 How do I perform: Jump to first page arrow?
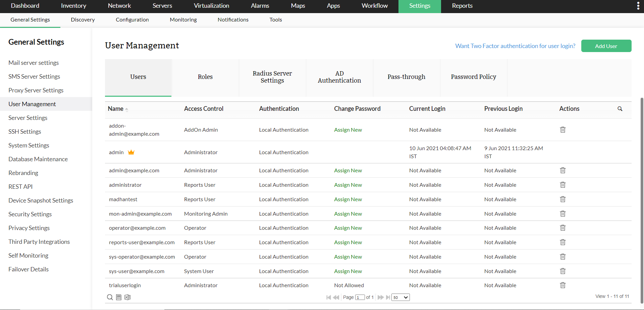click(329, 297)
